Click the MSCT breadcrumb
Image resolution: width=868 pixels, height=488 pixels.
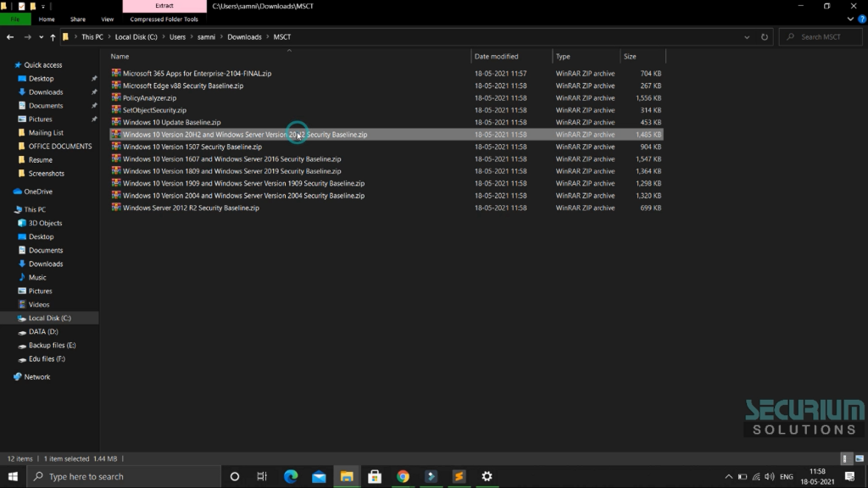pyautogui.click(x=281, y=37)
